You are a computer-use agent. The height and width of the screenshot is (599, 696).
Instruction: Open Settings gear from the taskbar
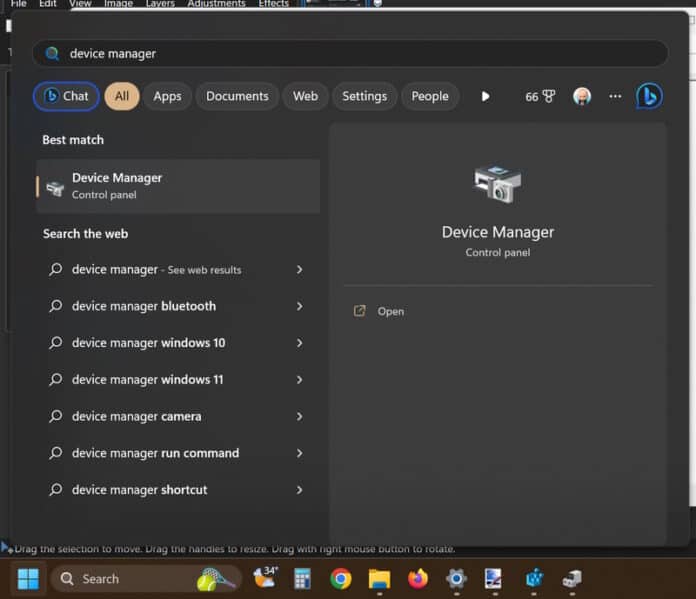click(x=456, y=579)
